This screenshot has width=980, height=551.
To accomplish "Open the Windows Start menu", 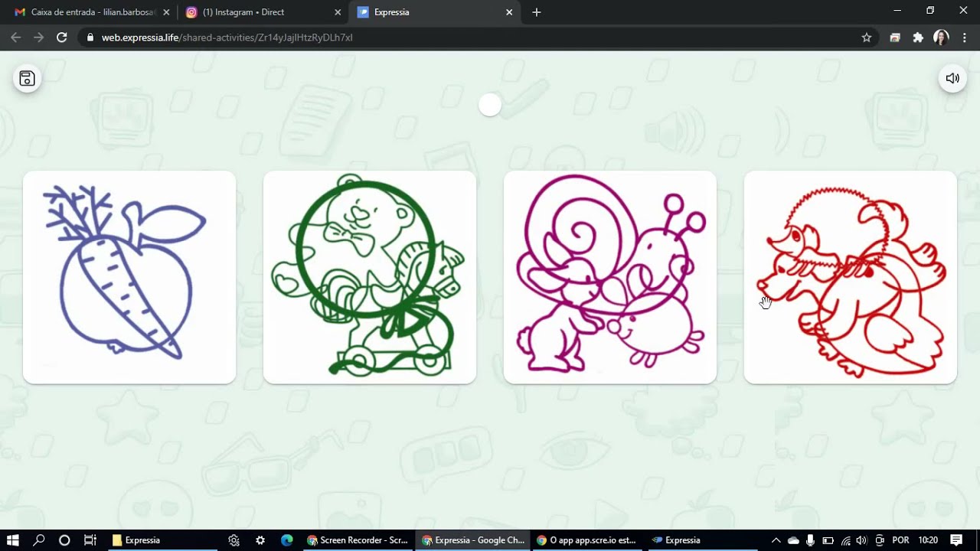I will click(13, 540).
